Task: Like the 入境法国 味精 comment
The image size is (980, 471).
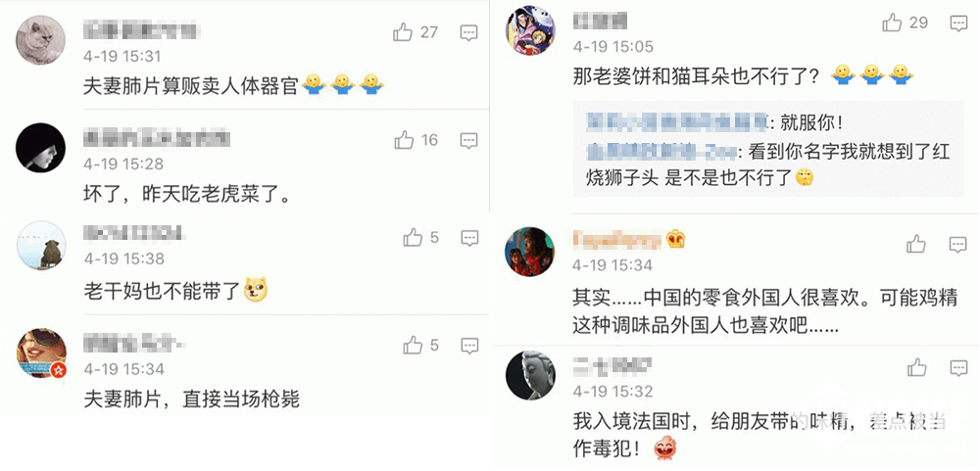Action: pyautogui.click(x=917, y=367)
